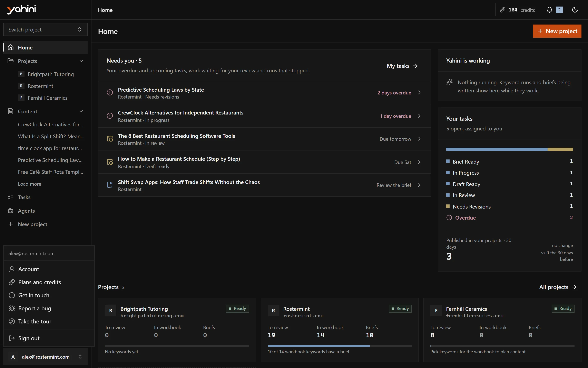Click sidebar New project plus item
The image size is (588, 368).
(46, 224)
